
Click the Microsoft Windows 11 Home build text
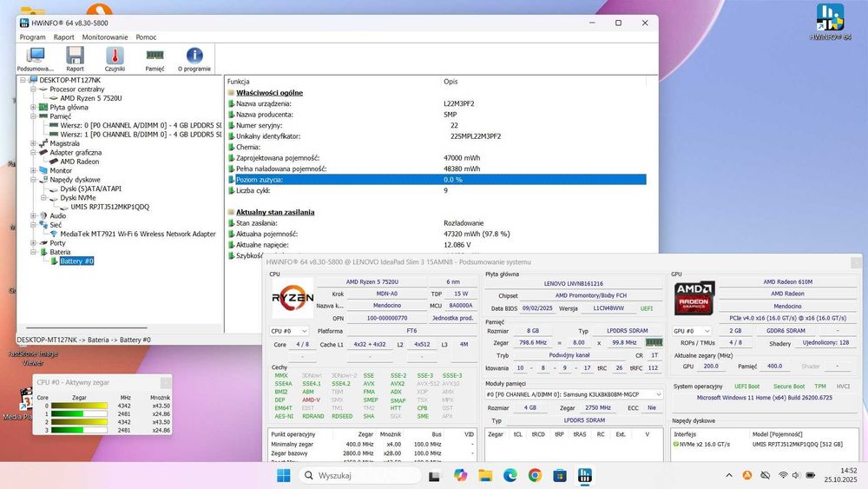[x=764, y=398]
